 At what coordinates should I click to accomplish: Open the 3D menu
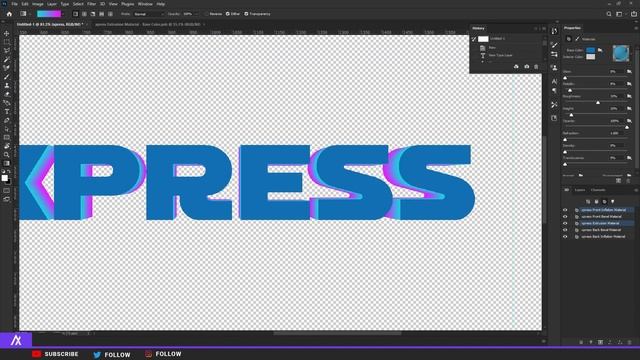tap(102, 4)
